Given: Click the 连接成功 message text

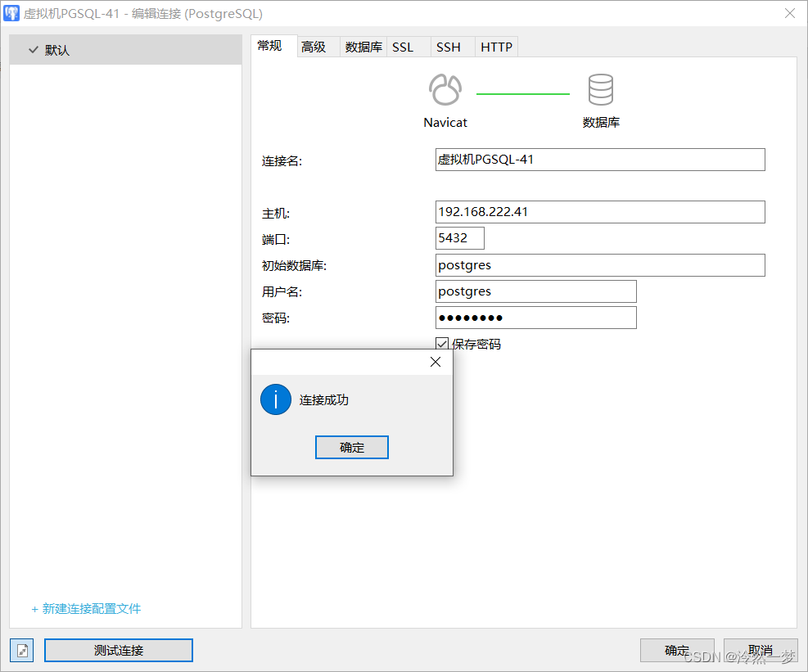Looking at the screenshot, I should (324, 400).
